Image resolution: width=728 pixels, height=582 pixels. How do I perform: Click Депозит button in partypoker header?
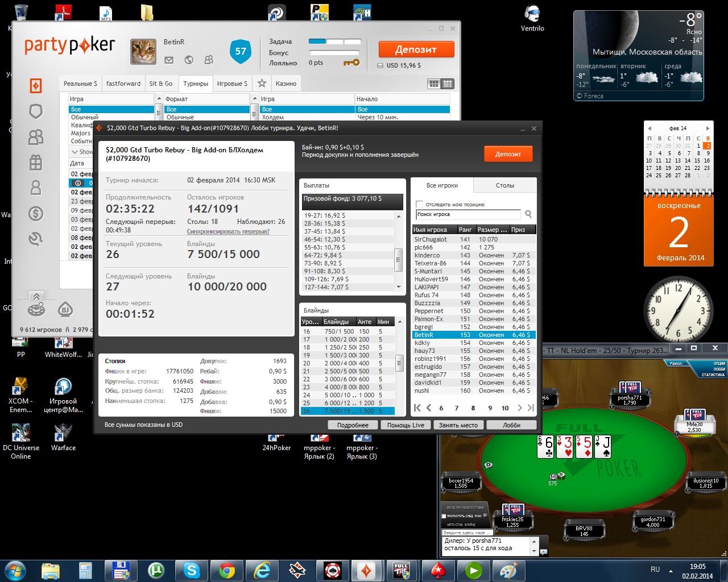tap(416, 49)
